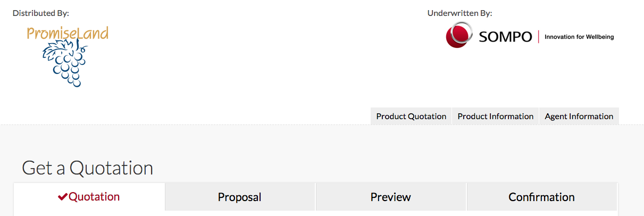Click the Get a Quotation heading
The image size is (644, 216).
[x=88, y=168]
